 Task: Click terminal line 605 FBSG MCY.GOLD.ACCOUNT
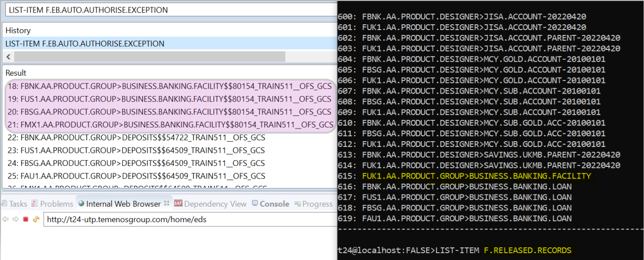click(472, 70)
